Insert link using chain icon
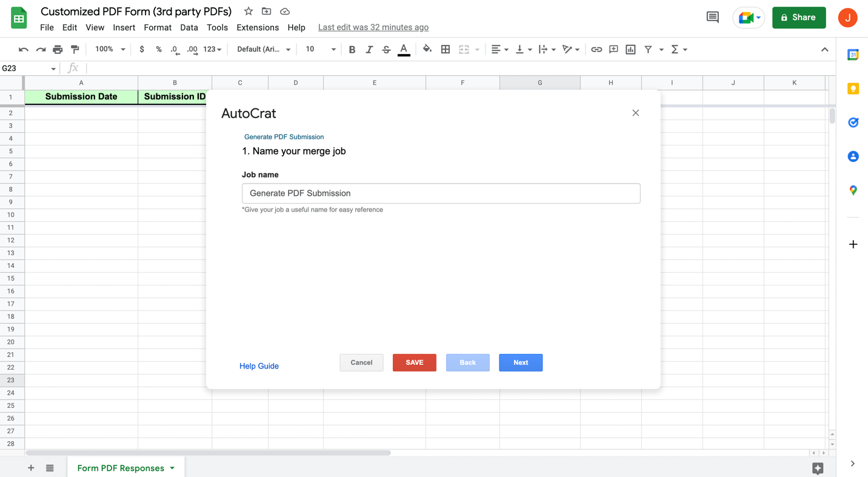This screenshot has height=477, width=868. (x=596, y=50)
